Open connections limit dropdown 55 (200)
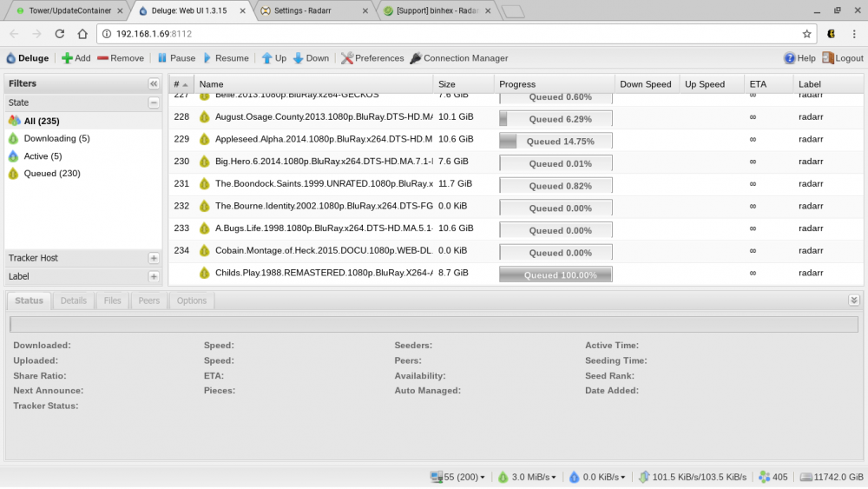Image resolution: width=868 pixels, height=489 pixels. click(457, 478)
